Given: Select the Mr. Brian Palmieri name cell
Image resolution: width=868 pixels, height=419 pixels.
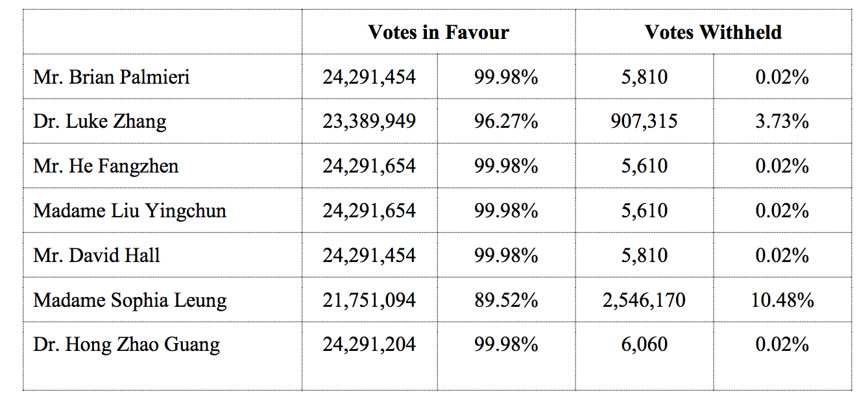Looking at the screenshot, I should 163,77.
